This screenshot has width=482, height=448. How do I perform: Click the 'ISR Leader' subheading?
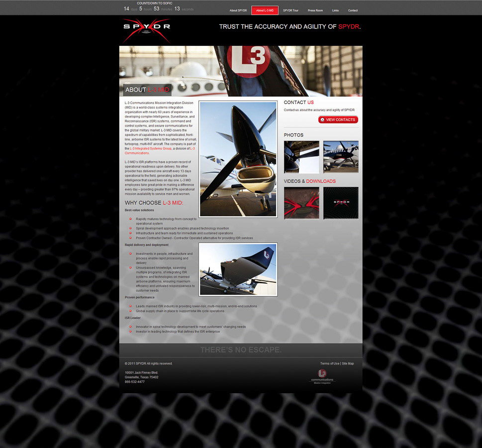coord(132,318)
